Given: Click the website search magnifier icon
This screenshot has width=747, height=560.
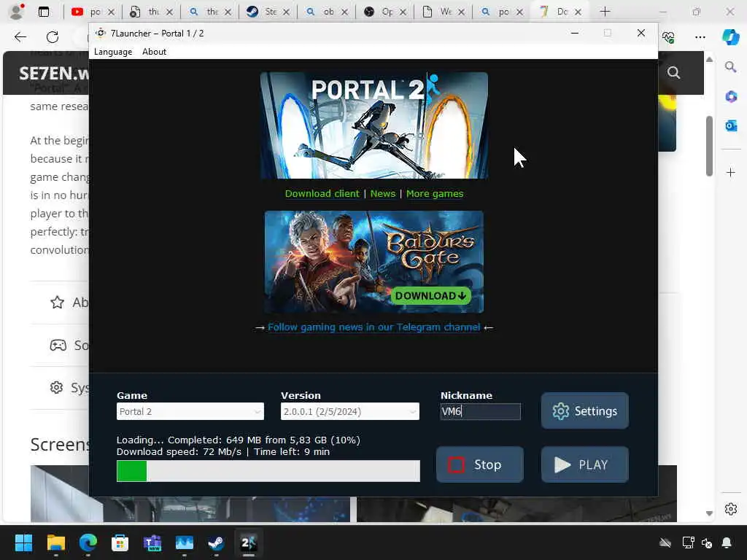Looking at the screenshot, I should tap(673, 72).
